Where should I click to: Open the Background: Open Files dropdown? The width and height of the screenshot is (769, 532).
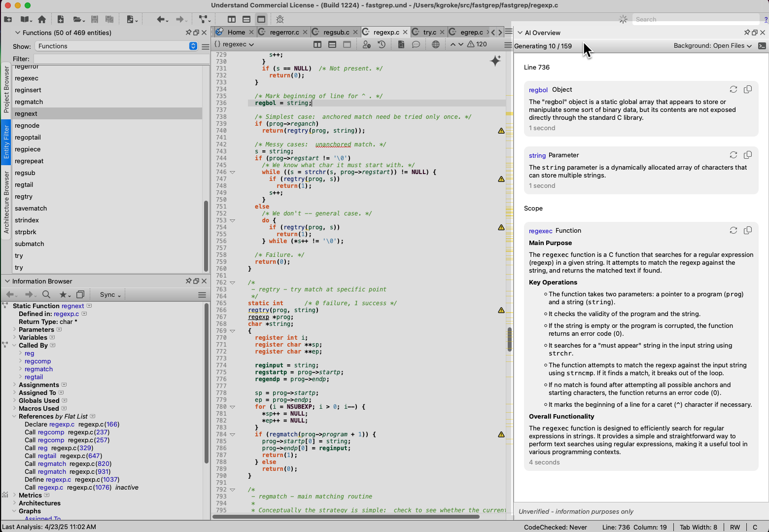[712, 46]
